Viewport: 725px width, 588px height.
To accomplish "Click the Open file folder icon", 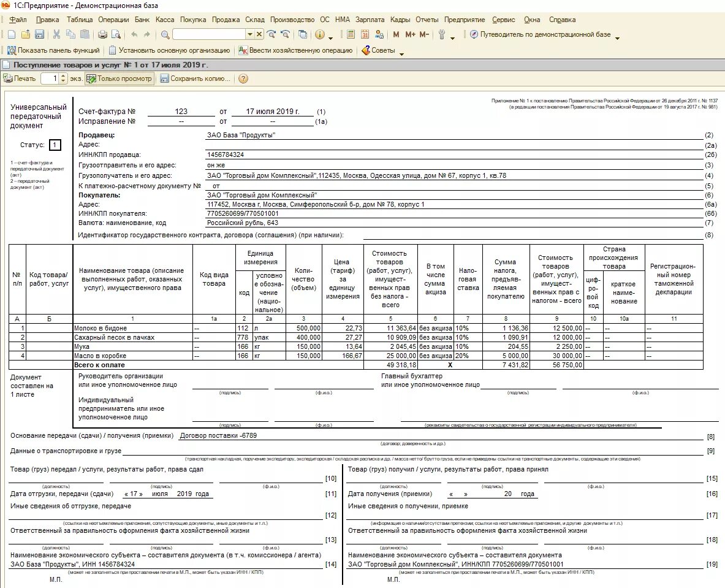I will pos(25,34).
